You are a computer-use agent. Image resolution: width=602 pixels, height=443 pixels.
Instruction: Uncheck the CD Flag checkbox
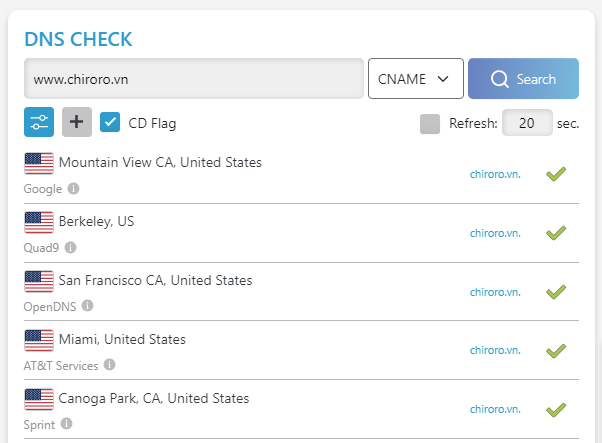click(x=111, y=123)
